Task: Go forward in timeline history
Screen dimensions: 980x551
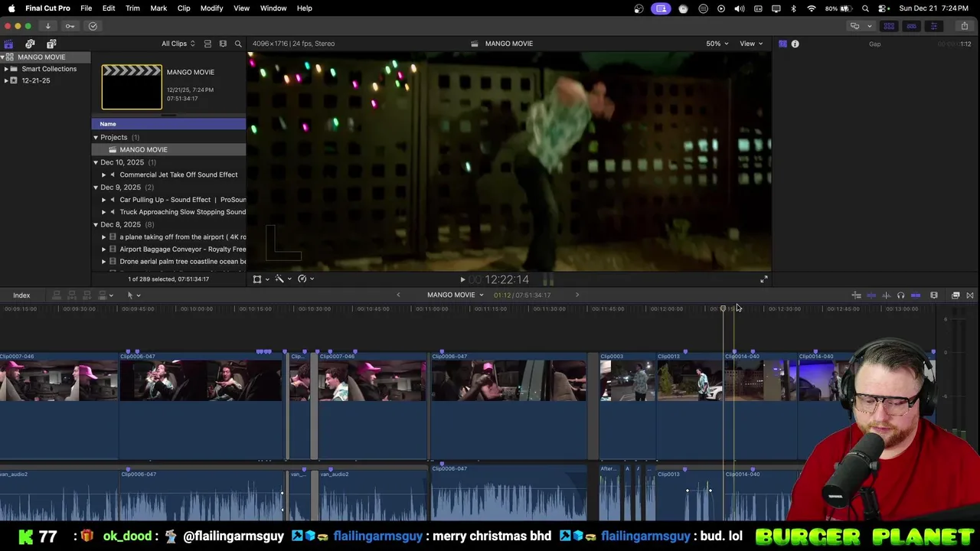Action: [577, 295]
